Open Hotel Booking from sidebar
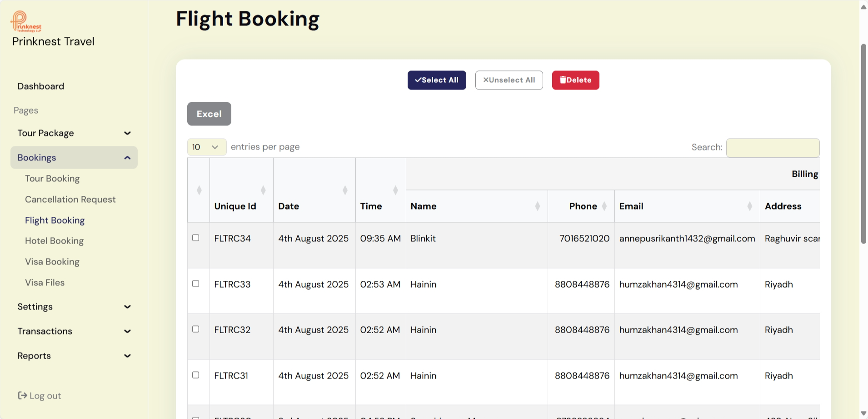The image size is (868, 419). click(54, 241)
